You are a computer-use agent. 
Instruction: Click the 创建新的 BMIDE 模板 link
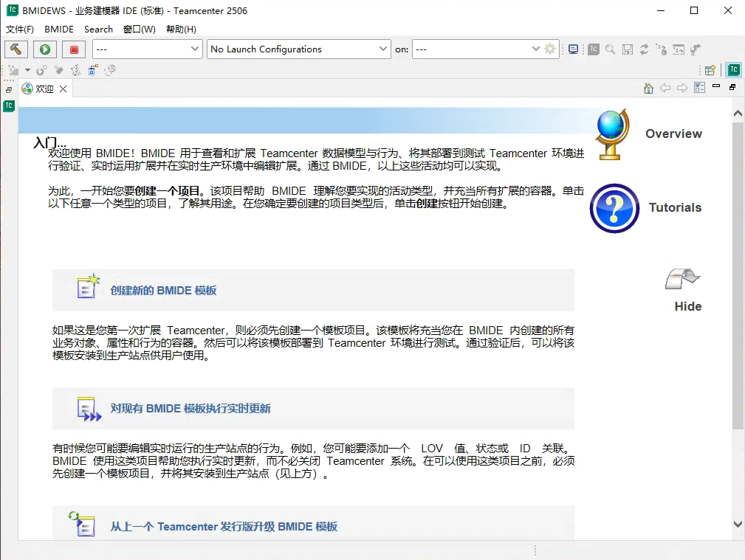(x=163, y=290)
